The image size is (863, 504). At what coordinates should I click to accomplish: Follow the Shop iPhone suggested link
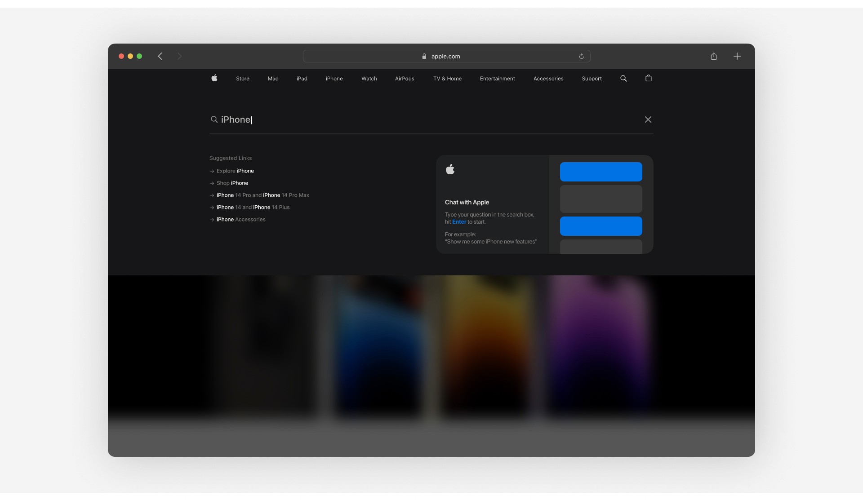229,183
